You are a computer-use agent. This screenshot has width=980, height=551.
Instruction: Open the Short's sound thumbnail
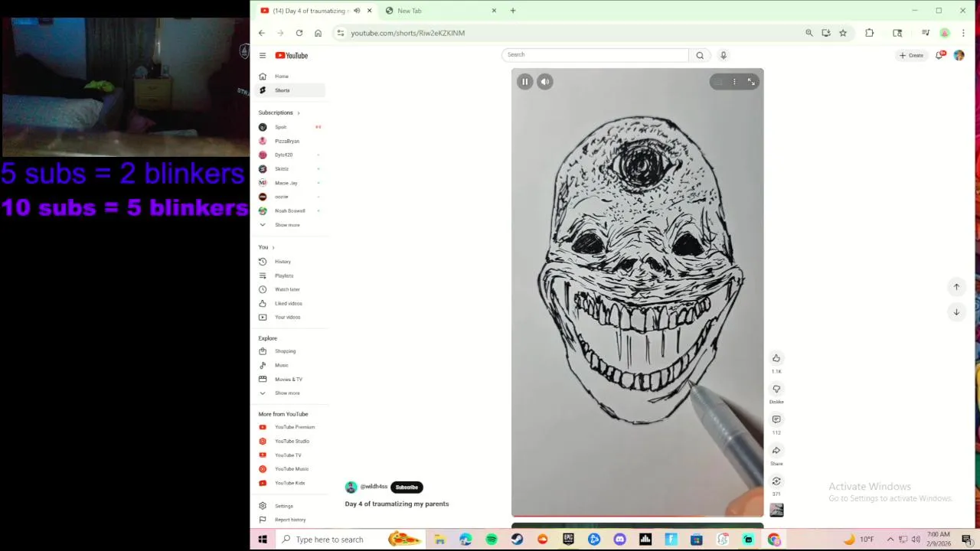pos(776,510)
